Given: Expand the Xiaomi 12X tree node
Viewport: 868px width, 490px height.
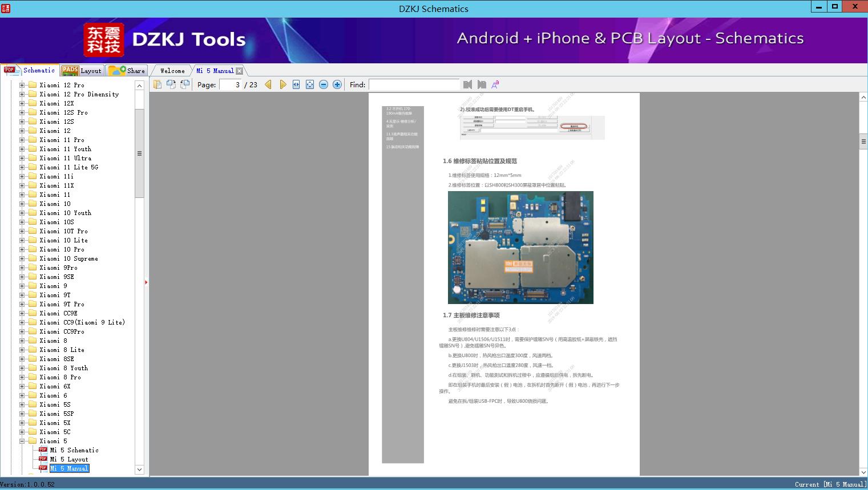Looking at the screenshot, I should coord(22,103).
